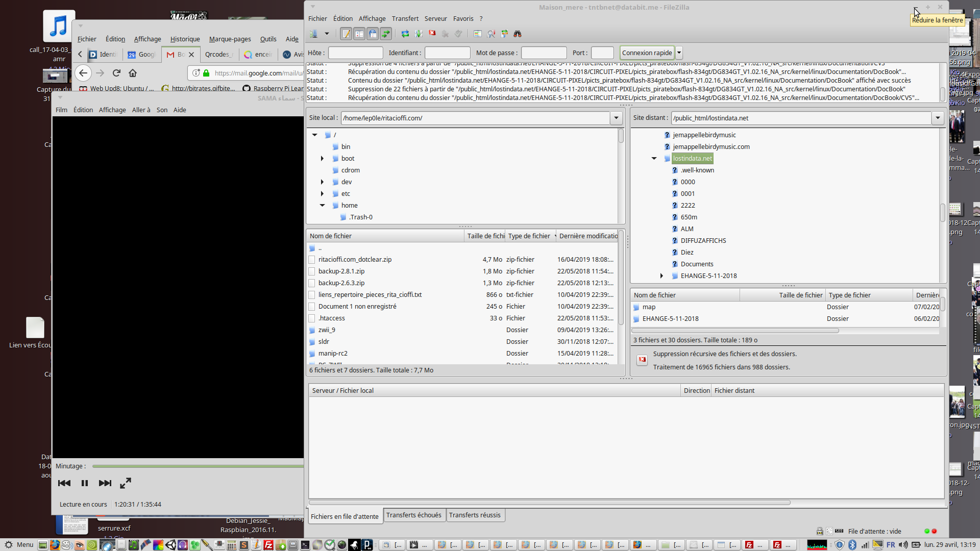Tick the .htaccess file checkbox
Viewport: 980px width, 551px height.
[312, 318]
